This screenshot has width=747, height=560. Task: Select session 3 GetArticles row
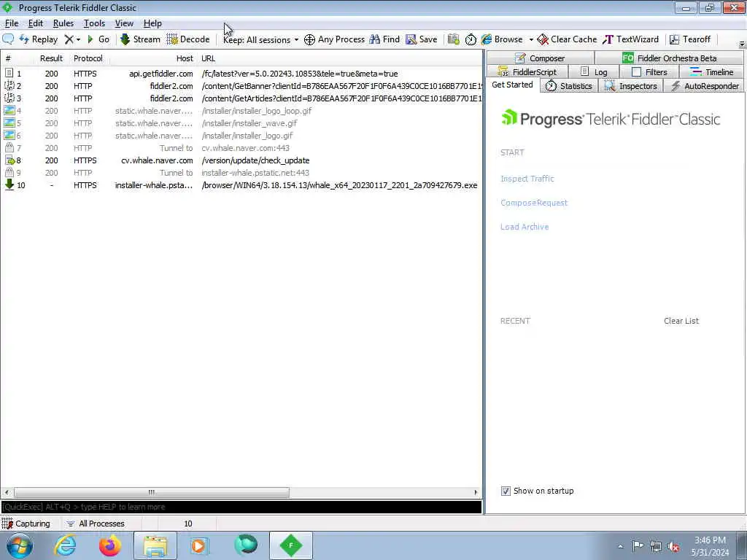(x=241, y=98)
